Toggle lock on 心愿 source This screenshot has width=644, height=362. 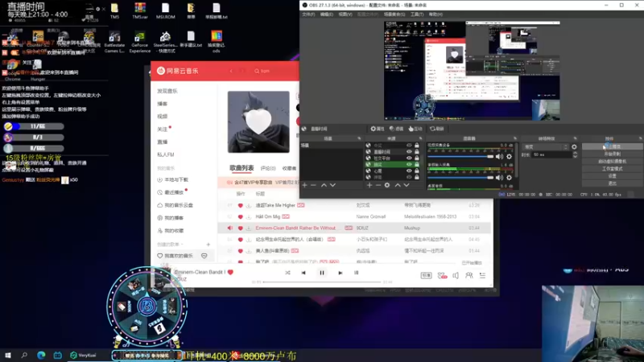pos(417,171)
